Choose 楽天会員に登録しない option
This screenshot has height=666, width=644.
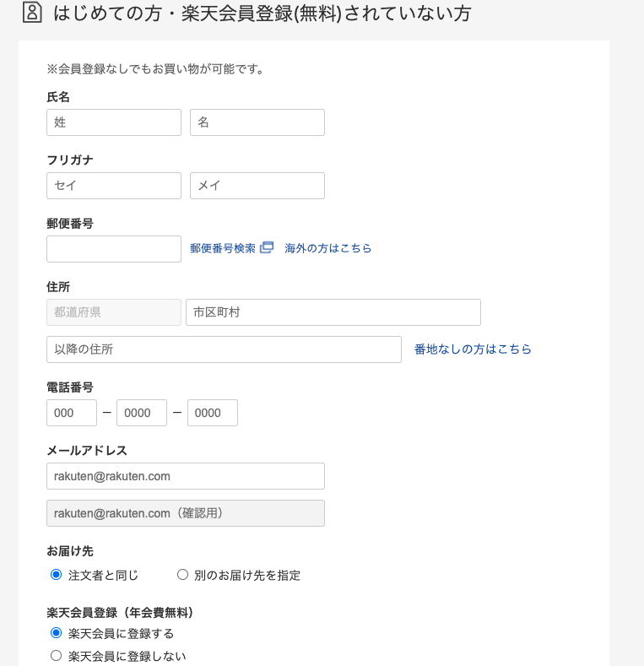(57, 655)
